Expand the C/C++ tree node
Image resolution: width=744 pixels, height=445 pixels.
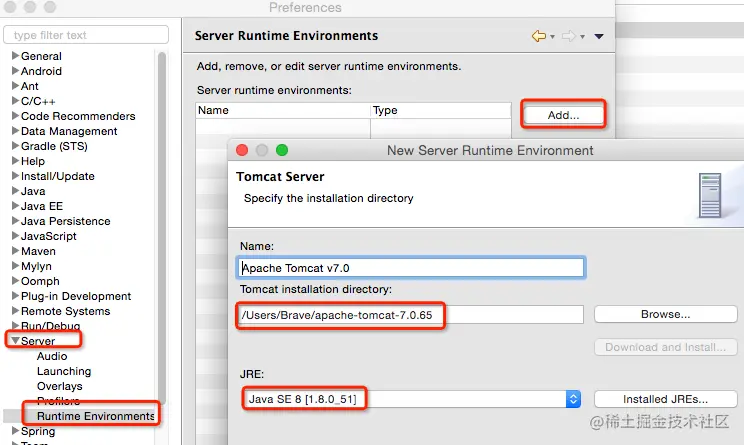click(x=15, y=101)
